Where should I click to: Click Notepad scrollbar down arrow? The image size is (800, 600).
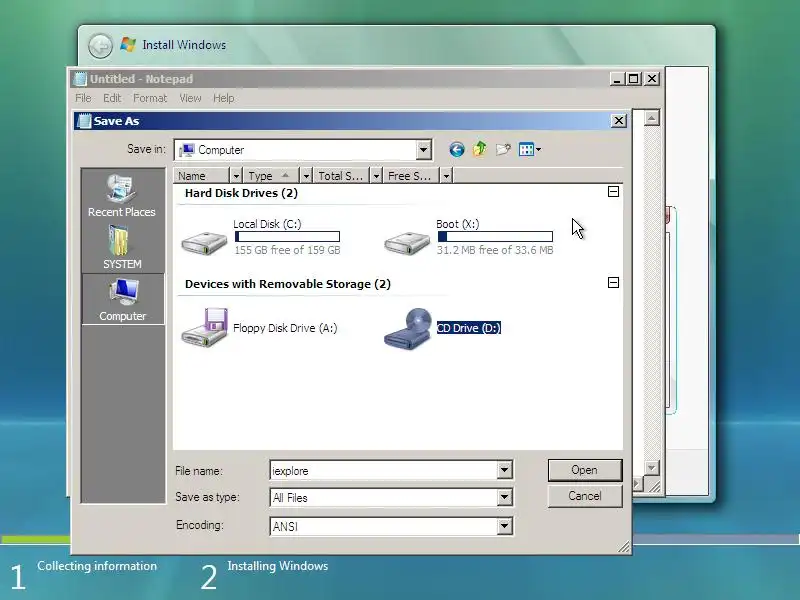(x=652, y=467)
